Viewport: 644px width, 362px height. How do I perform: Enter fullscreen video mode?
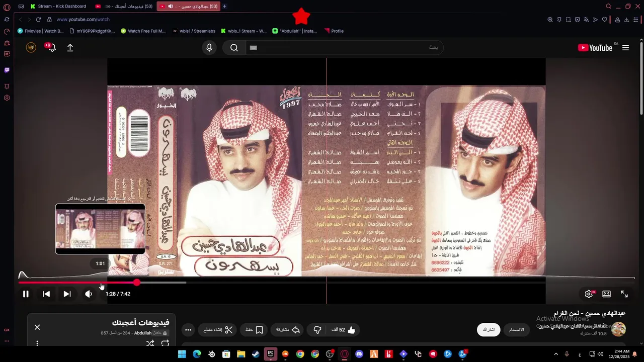[624, 294]
